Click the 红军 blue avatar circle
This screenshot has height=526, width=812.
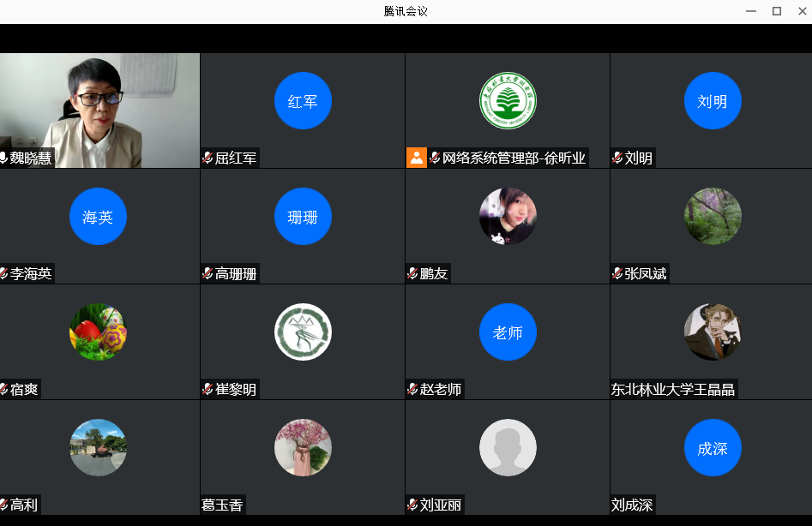pos(303,101)
